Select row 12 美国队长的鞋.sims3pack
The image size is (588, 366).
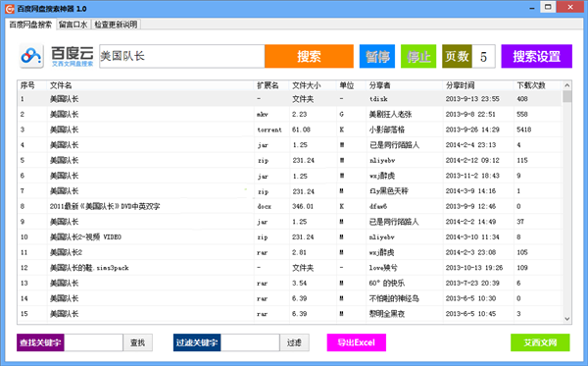[x=289, y=268]
